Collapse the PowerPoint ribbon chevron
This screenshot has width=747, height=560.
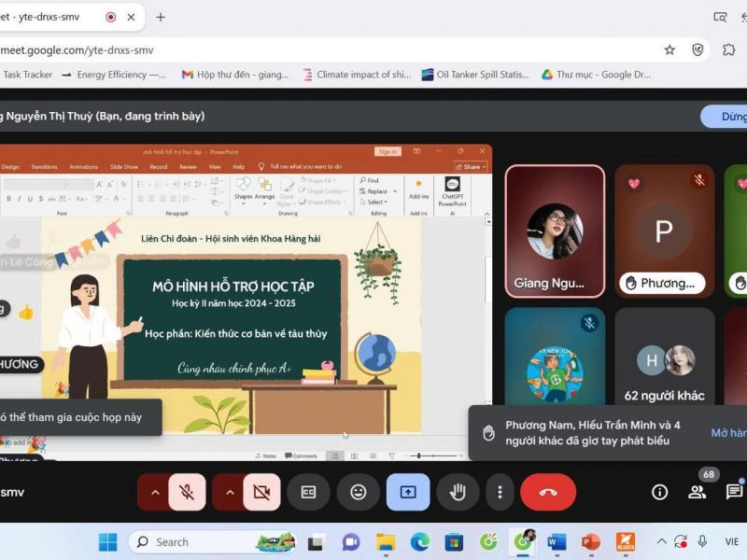point(486,214)
